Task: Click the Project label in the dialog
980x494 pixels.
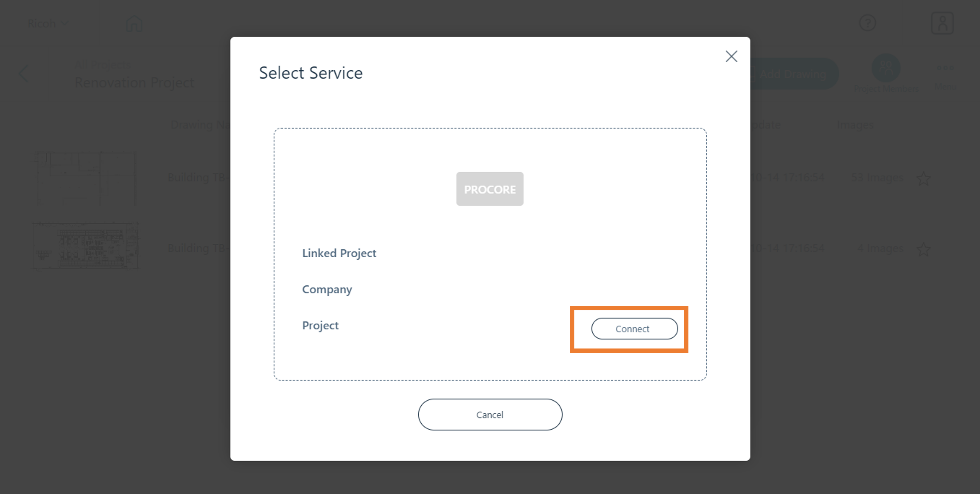Action: coord(320,326)
